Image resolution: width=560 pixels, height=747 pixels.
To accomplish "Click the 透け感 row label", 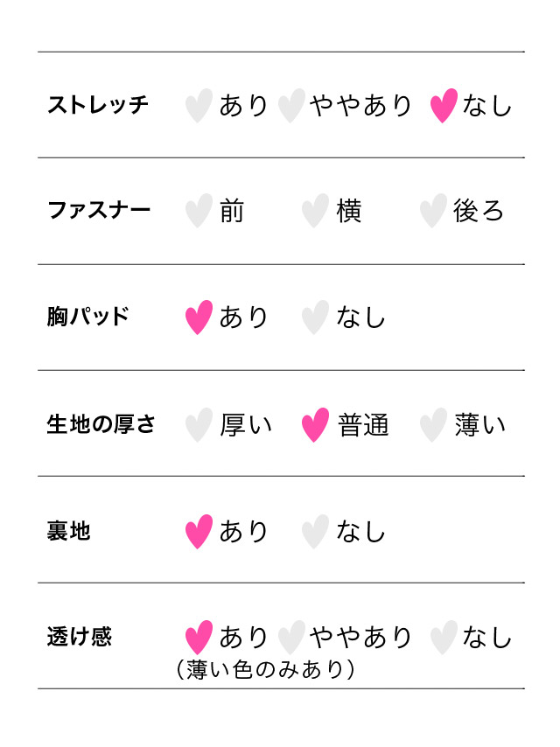I will point(80,637).
